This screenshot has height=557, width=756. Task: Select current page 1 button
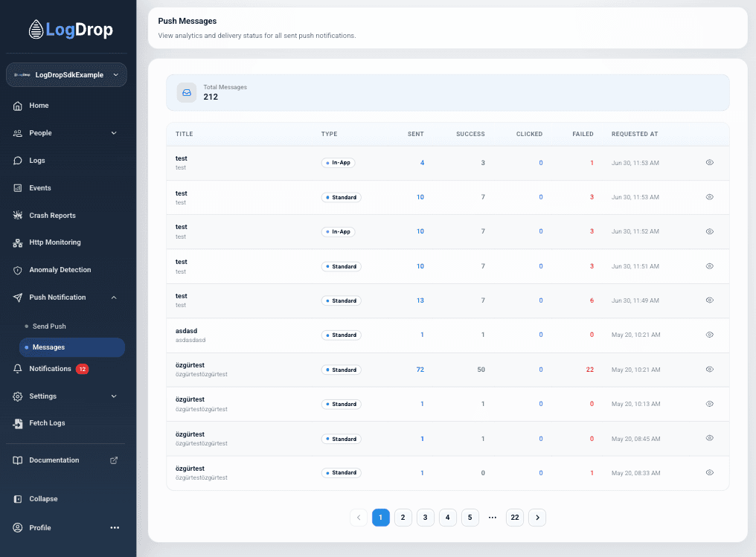[x=381, y=518]
